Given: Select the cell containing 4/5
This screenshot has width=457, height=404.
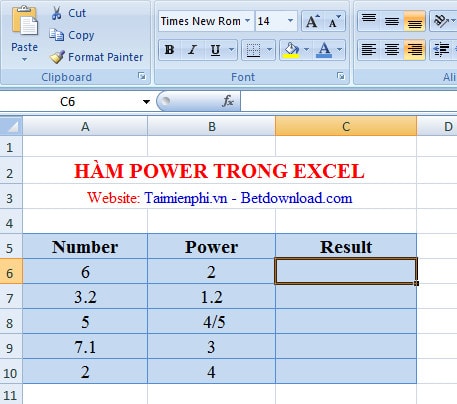Looking at the screenshot, I should pyautogui.click(x=212, y=322).
